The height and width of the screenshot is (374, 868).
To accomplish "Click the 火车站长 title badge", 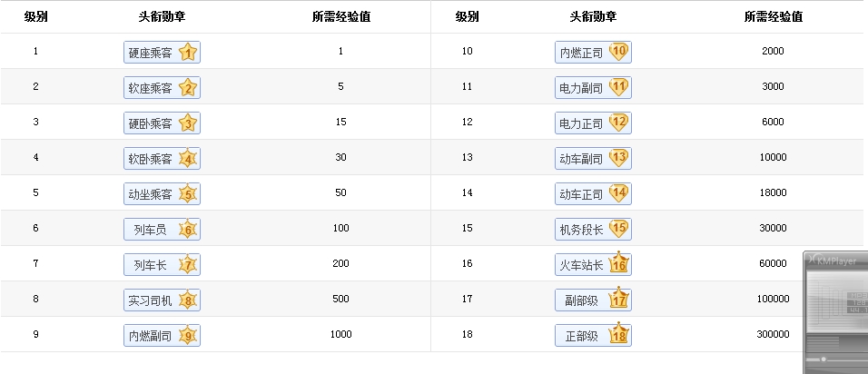I will tap(593, 264).
